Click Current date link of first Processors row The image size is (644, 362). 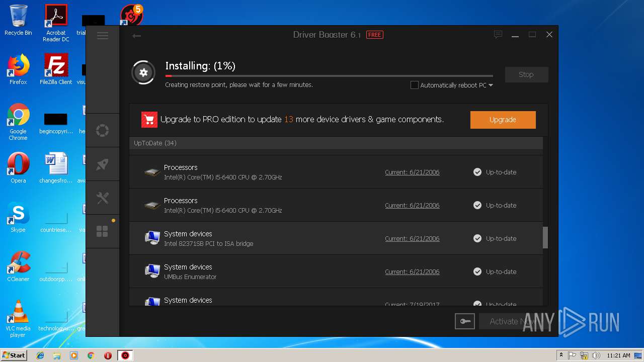click(412, 172)
